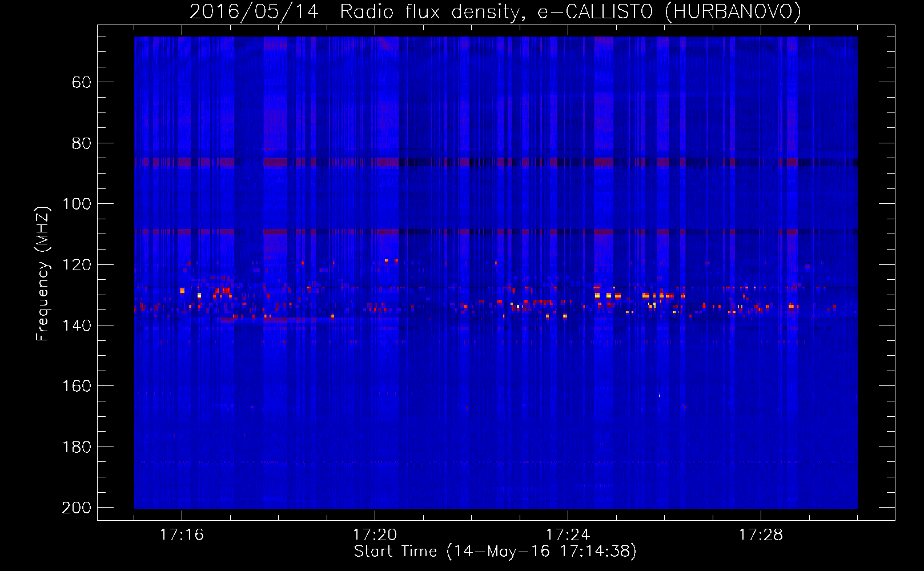
Task: Click the "80" frequency tick label
Action: pyautogui.click(x=82, y=143)
